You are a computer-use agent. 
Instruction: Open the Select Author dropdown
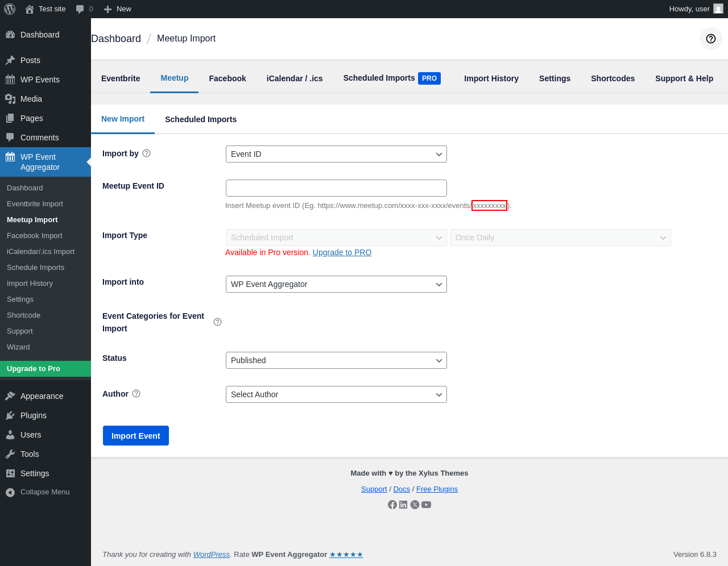pos(336,394)
